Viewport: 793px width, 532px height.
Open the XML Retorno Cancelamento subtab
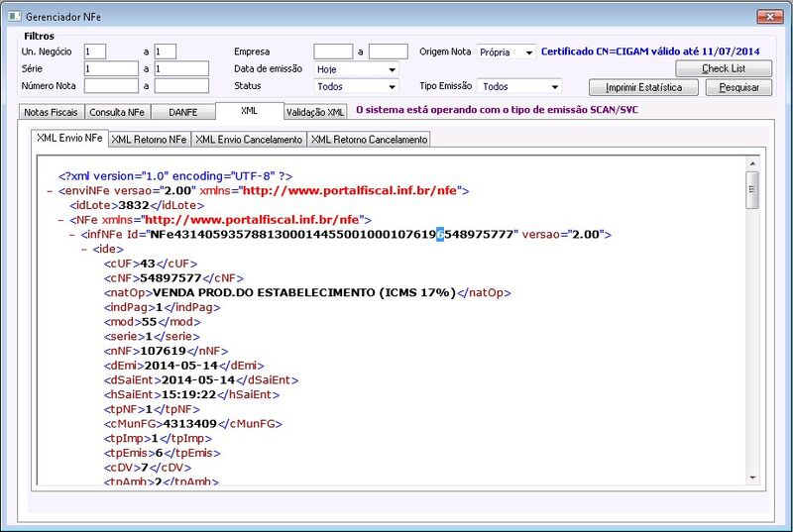(x=369, y=140)
